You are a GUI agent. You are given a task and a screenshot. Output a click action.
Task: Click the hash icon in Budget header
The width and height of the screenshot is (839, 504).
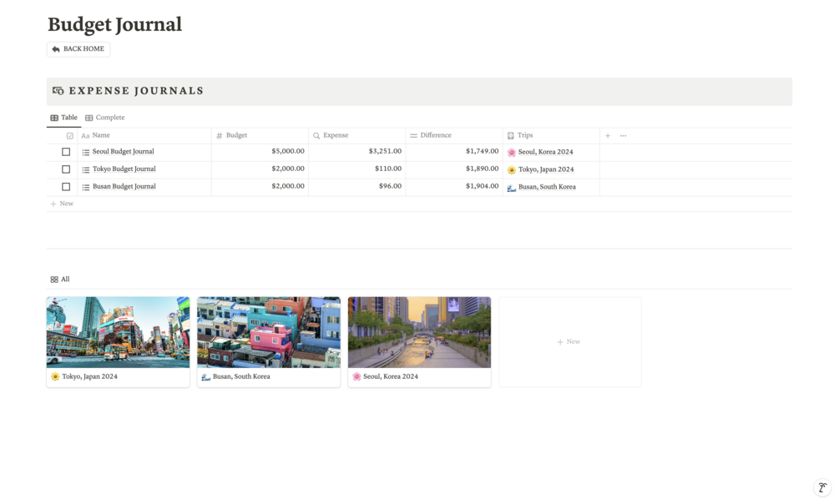coord(220,136)
